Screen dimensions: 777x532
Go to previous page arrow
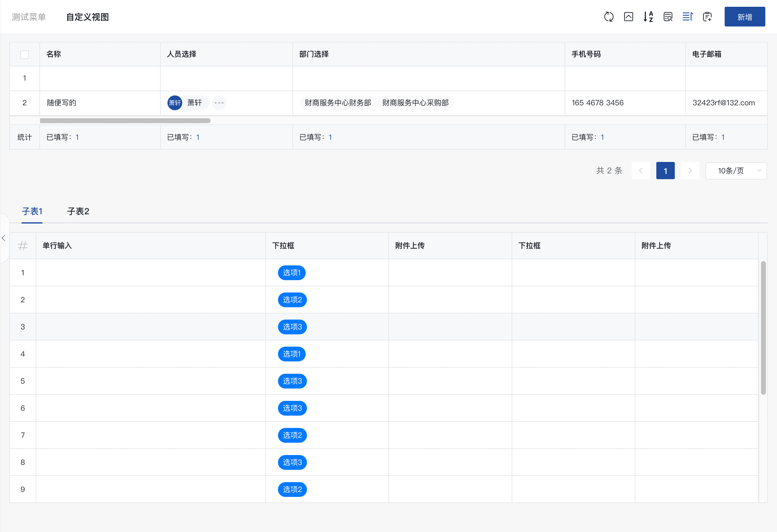click(641, 171)
